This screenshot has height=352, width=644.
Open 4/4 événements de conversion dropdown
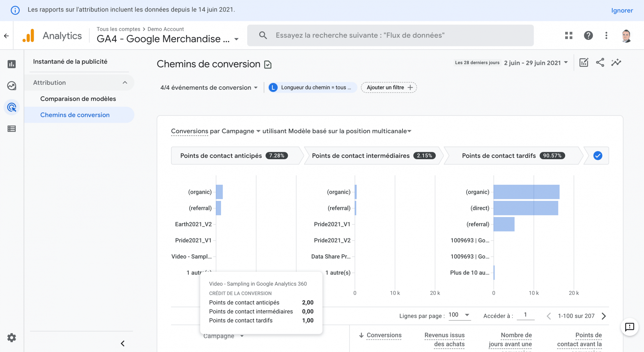209,88
